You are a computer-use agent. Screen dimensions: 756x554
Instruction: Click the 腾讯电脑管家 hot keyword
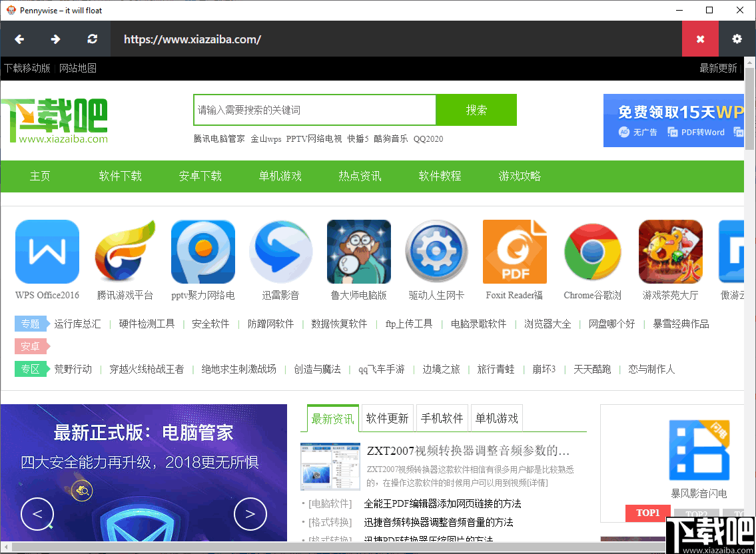point(219,139)
